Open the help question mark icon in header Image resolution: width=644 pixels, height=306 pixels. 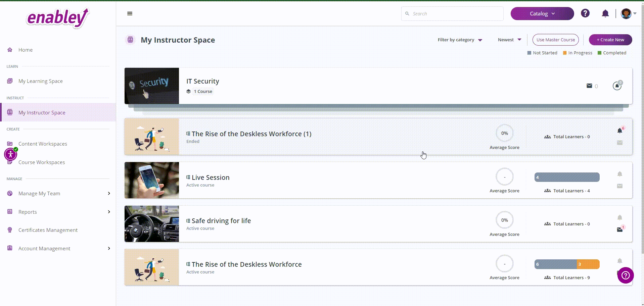point(585,13)
